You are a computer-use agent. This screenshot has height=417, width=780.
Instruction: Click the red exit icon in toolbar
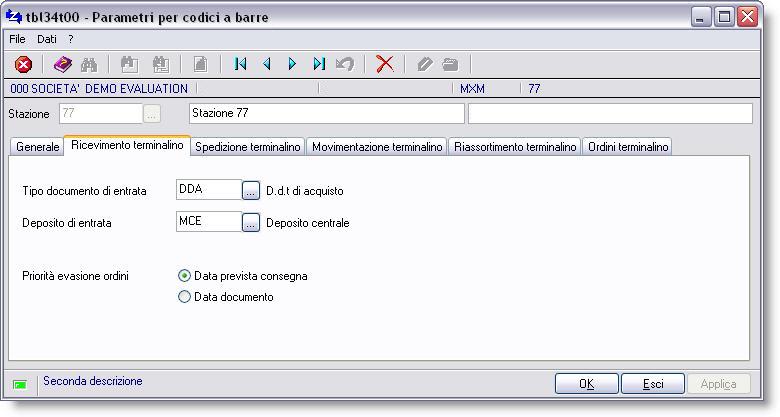click(x=23, y=64)
